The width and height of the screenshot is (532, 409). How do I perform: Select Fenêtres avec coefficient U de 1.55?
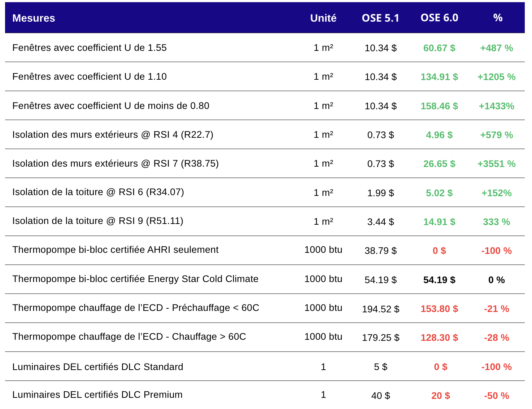(90, 48)
